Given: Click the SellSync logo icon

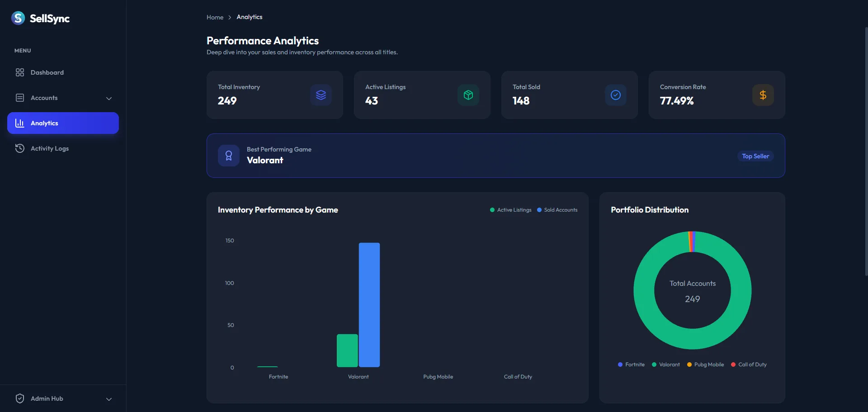Looking at the screenshot, I should (x=18, y=18).
